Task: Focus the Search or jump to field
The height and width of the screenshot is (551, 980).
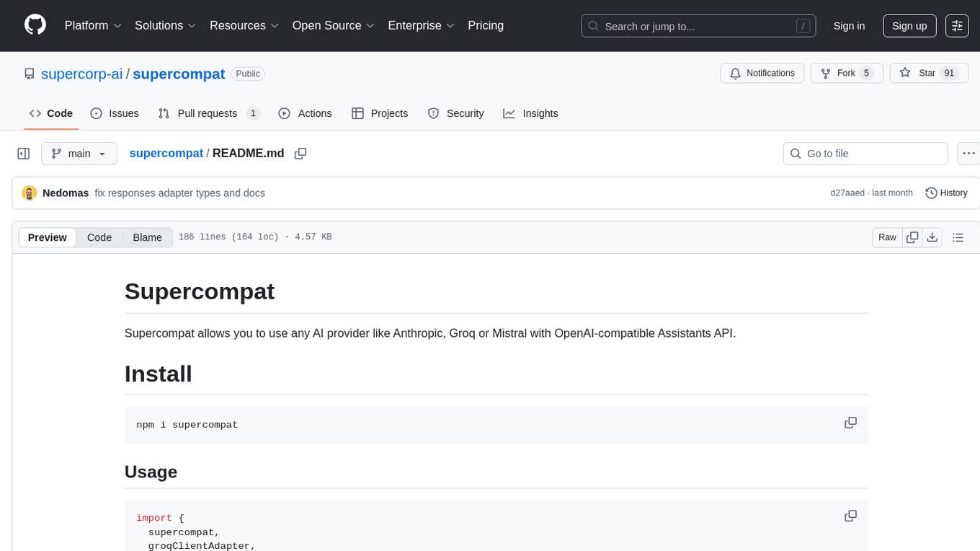Action: coord(698,26)
